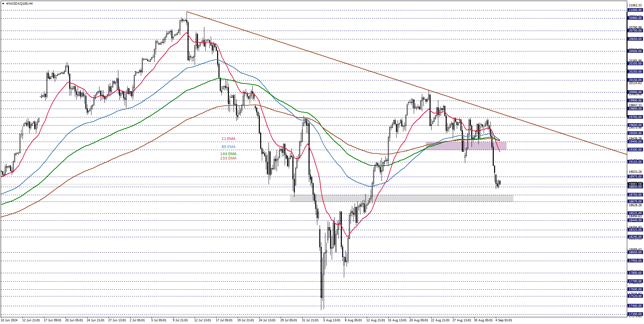Click the 20750.00 price level label
Image resolution: width=644 pixels, height=324 pixels.
635,31
